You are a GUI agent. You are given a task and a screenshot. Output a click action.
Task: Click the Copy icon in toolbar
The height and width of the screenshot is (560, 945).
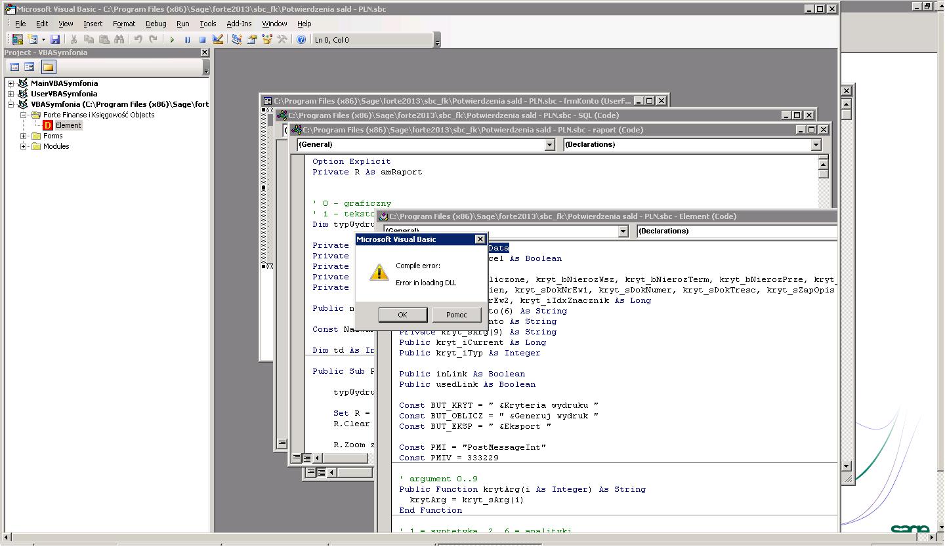pos(89,39)
